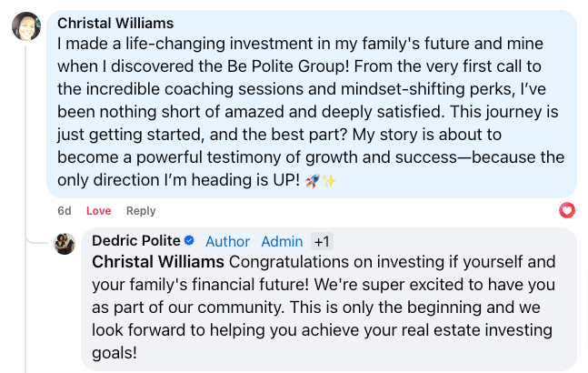This screenshot has height=373, width=588.
Task: Toggle the Love reaction on the comment
Action: coord(99,211)
